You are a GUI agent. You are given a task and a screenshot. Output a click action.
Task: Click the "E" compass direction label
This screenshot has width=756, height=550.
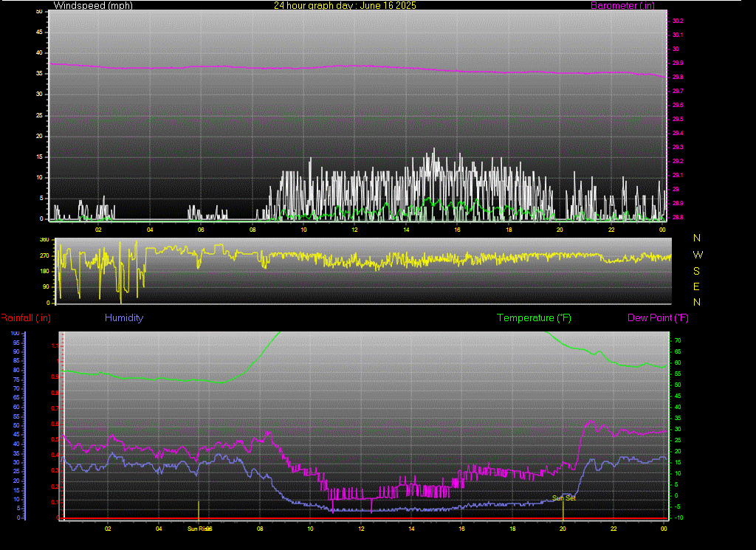pyautogui.click(x=696, y=286)
